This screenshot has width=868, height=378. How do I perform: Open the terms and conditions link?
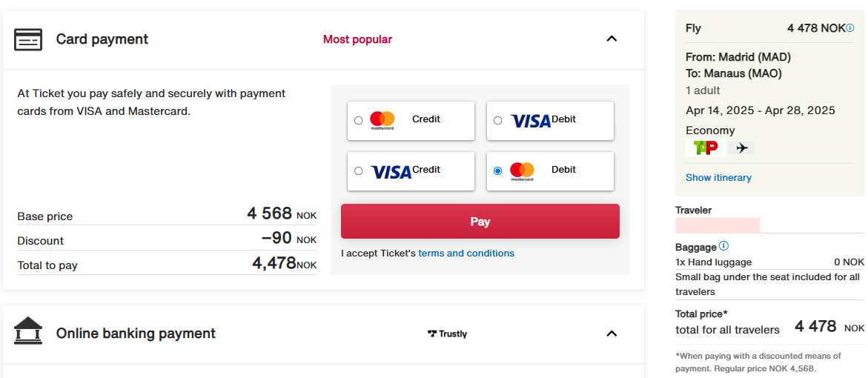tap(466, 253)
